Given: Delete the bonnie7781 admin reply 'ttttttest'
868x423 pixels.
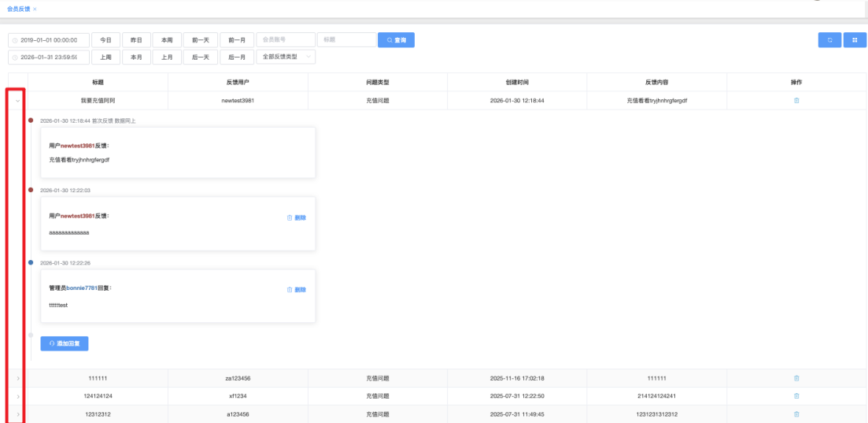Looking at the screenshot, I should tap(297, 290).
